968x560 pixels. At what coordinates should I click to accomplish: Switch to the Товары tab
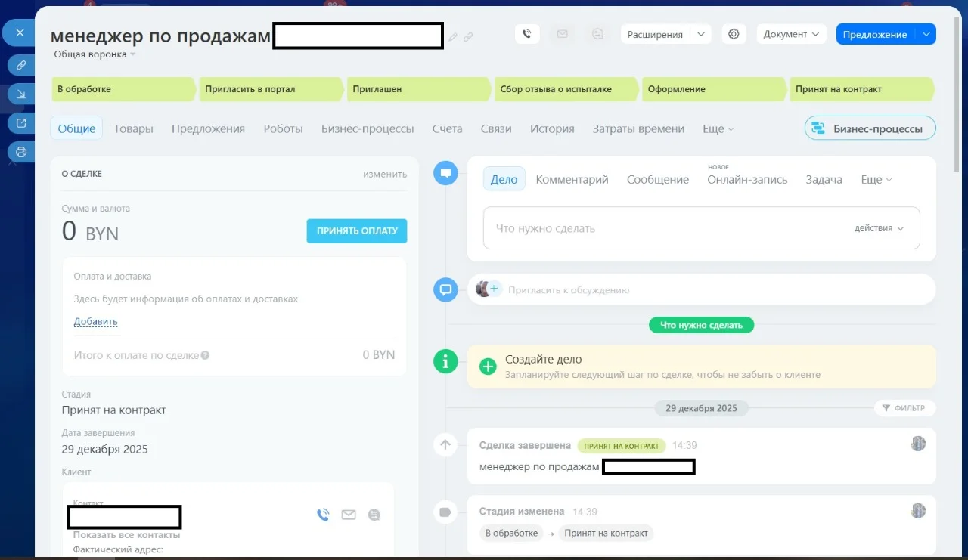133,128
